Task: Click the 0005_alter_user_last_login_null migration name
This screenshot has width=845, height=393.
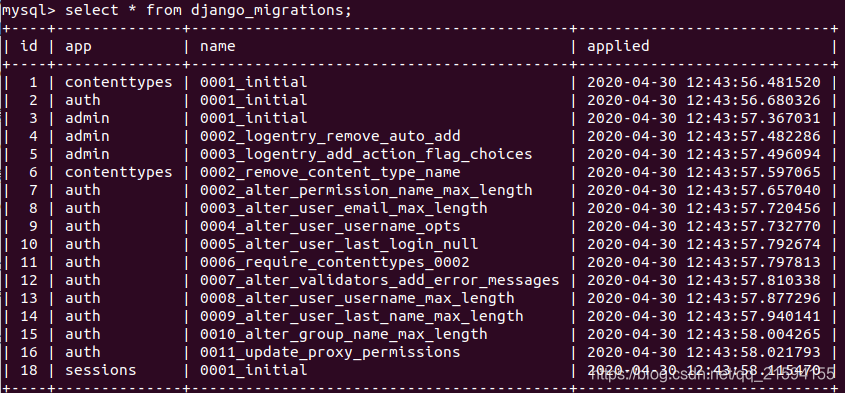Action: 339,244
